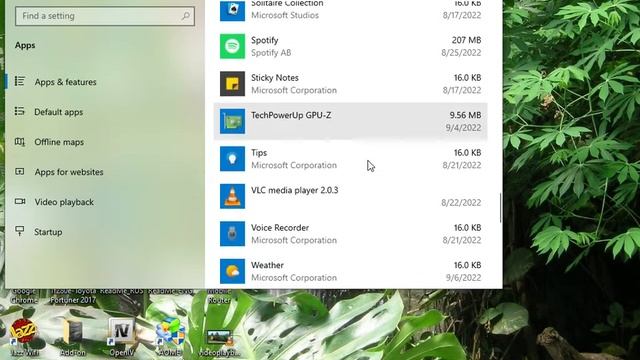
Task: Click the 16.0 KB size for Tips
Action: click(468, 153)
